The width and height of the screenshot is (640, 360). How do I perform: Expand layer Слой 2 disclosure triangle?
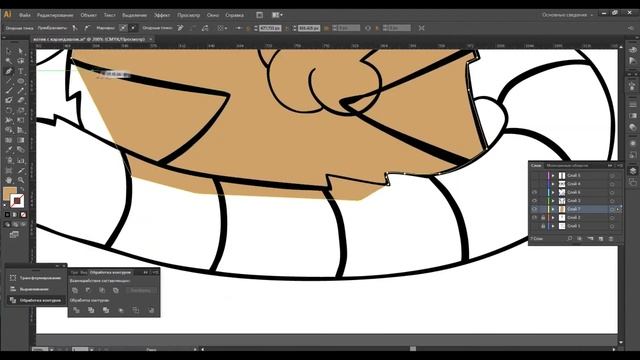(553, 218)
